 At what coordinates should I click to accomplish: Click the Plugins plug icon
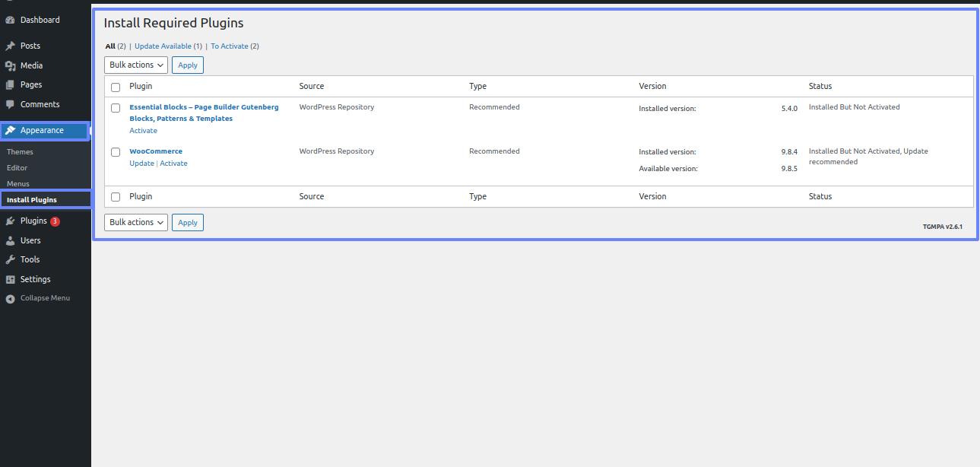11,221
